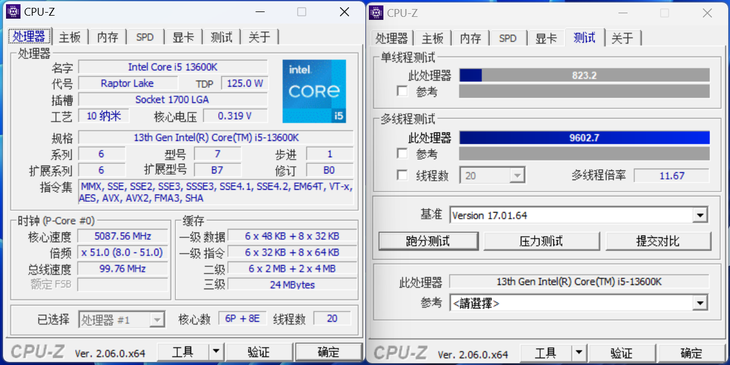Enable single-thread 參考 checkbox
This screenshot has height=365, width=730.
(402, 91)
